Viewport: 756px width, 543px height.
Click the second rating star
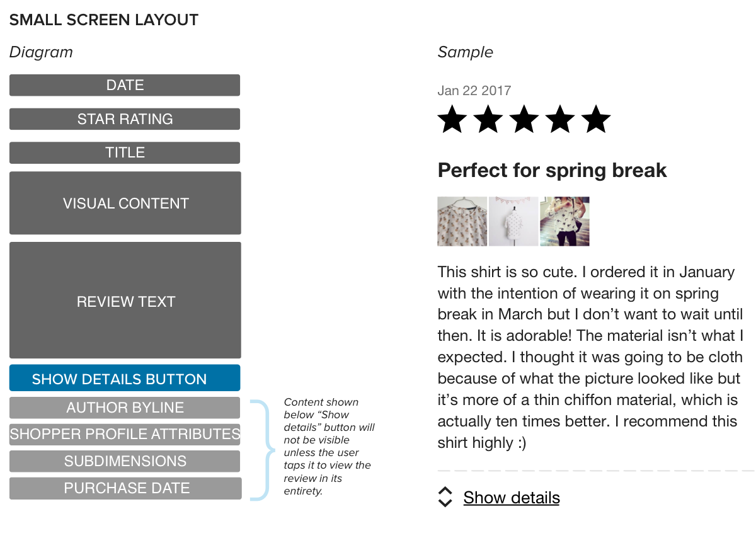tap(488, 120)
